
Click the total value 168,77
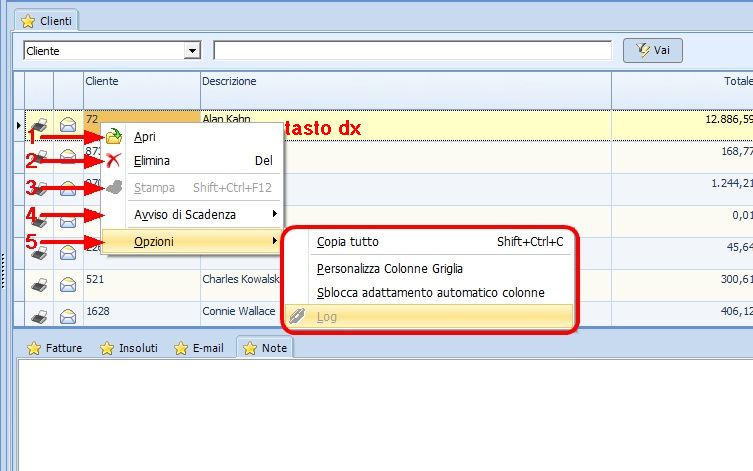tap(737, 151)
